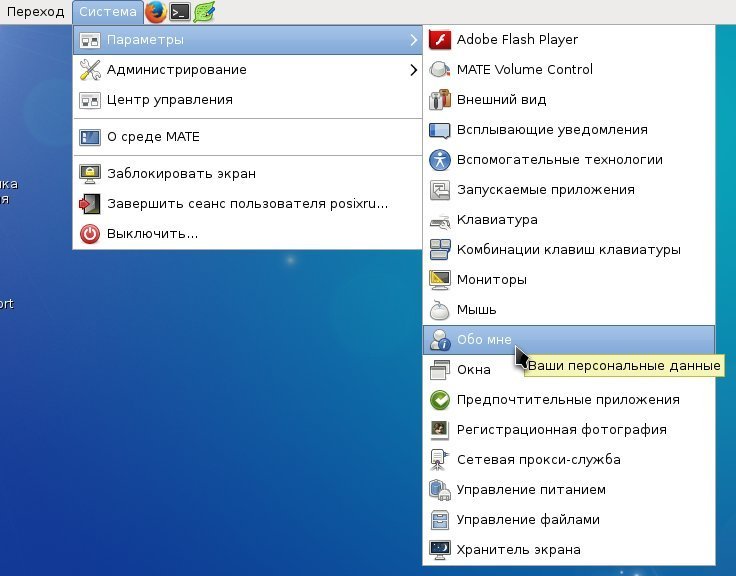Click the green check Предпочтительные приложения icon
The height and width of the screenshot is (576, 736).
[x=440, y=399]
